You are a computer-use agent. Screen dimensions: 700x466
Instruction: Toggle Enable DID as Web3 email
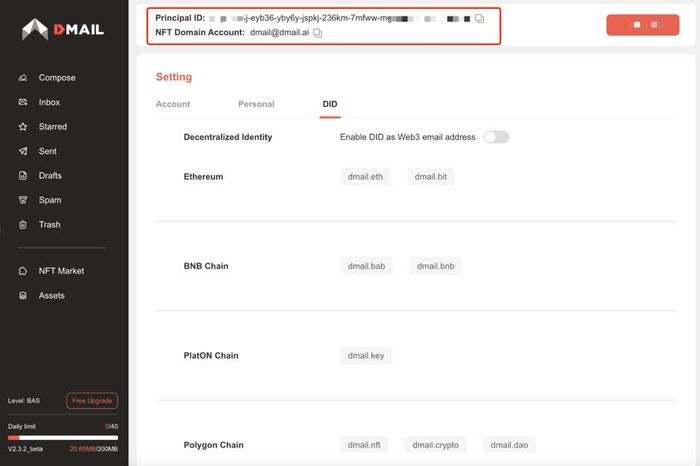[x=496, y=137]
